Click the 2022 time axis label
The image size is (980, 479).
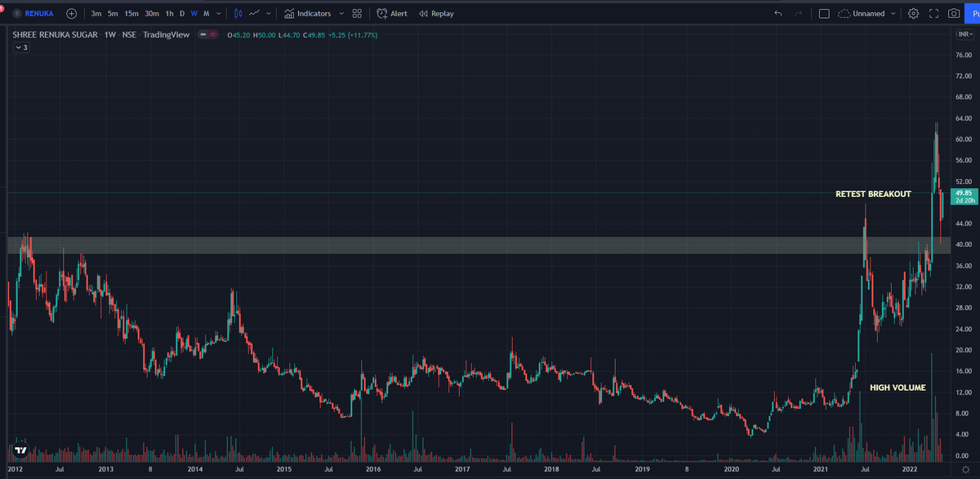[x=910, y=470]
